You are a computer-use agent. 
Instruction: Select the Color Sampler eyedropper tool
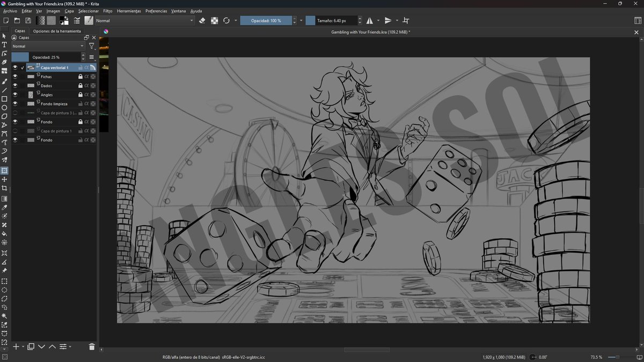point(4,207)
